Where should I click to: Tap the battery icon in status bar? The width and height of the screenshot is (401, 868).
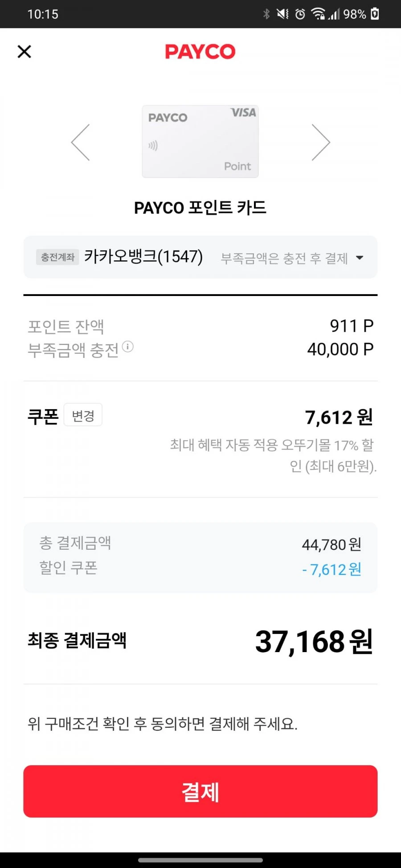[375, 14]
